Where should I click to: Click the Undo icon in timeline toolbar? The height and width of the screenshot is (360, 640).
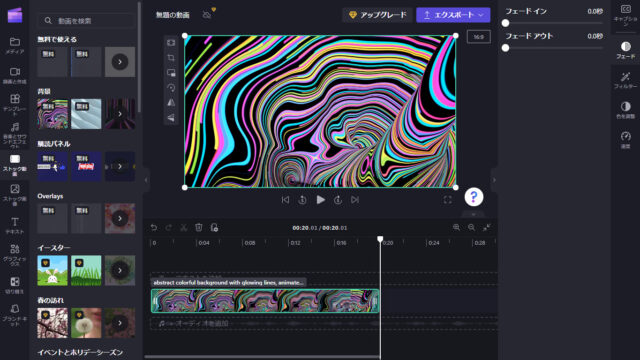154,227
